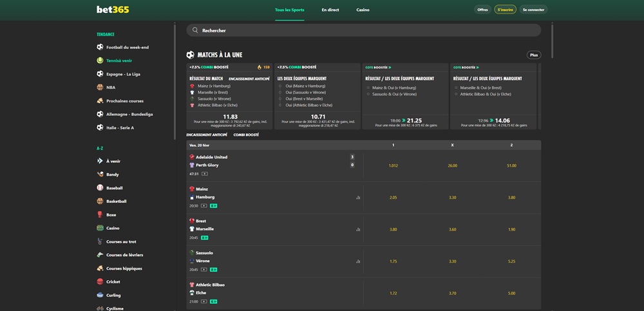Click the football icon beside Espagne - La Liga

(100, 74)
